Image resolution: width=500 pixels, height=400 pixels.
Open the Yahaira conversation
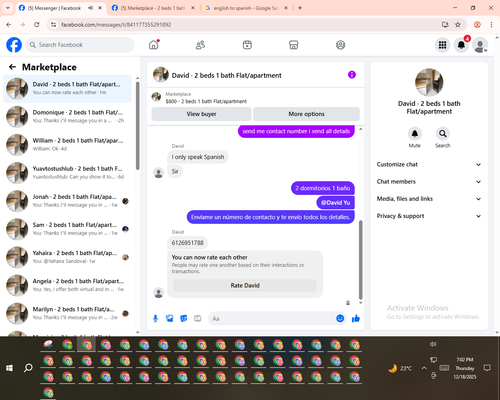pyautogui.click(x=67, y=257)
